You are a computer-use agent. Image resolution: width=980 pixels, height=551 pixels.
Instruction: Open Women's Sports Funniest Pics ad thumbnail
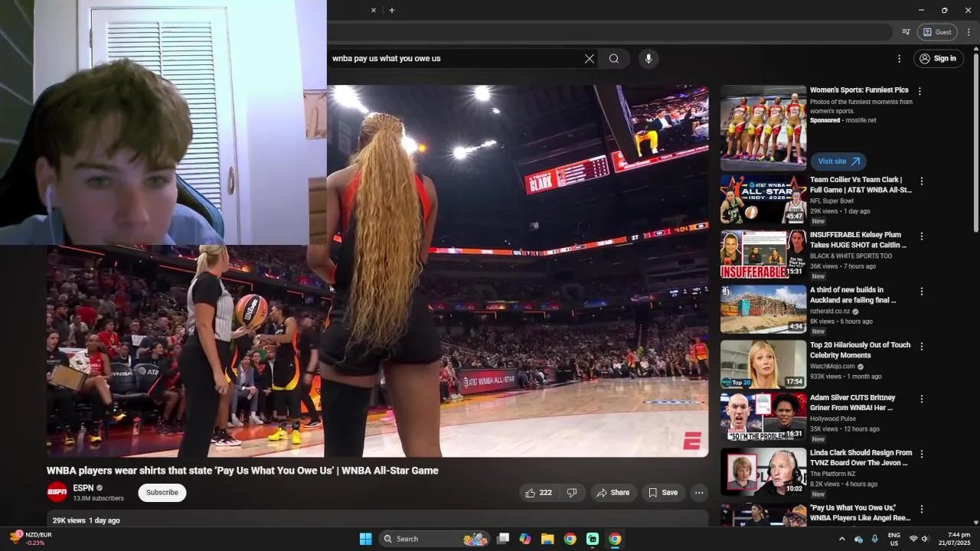tap(763, 128)
